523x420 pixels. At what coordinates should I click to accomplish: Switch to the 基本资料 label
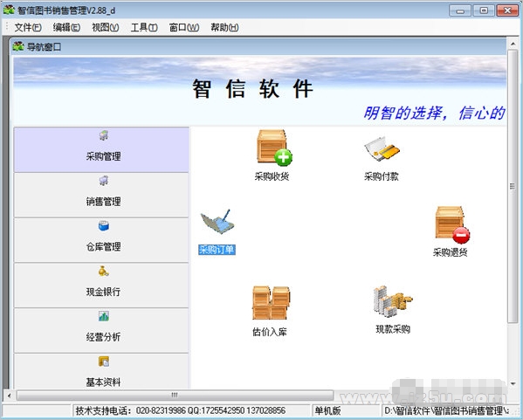tap(103, 382)
